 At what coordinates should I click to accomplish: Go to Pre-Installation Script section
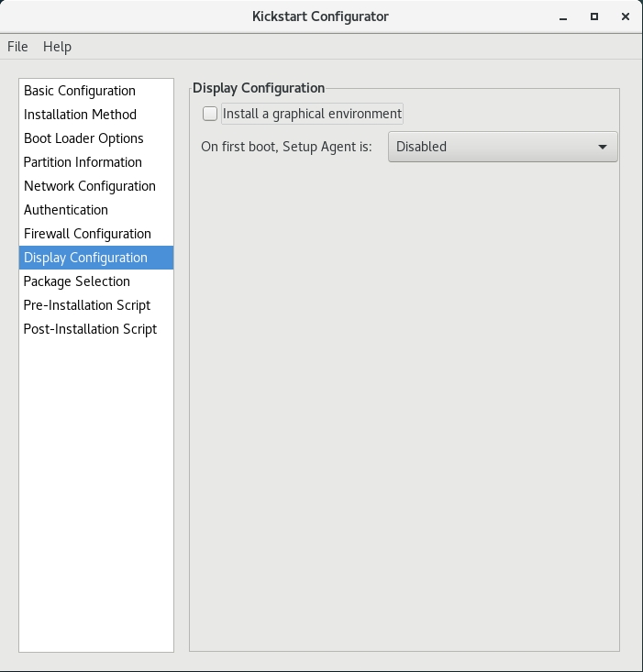(x=87, y=305)
